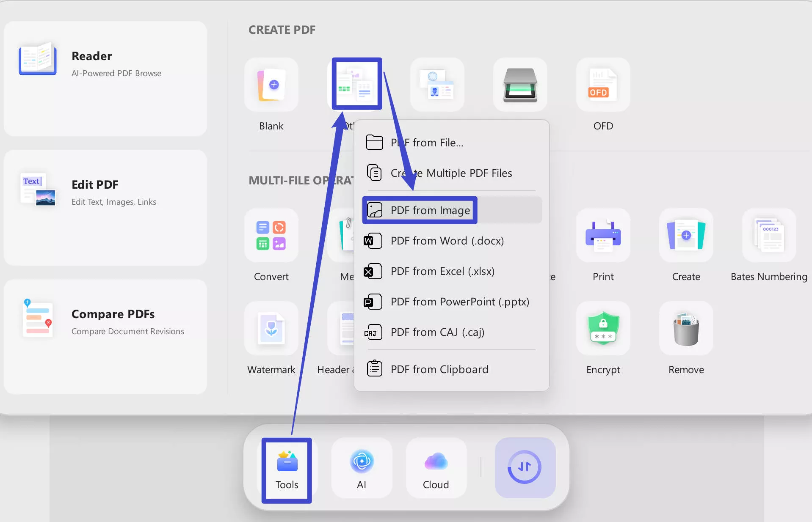Select the Remove tool

point(685,329)
